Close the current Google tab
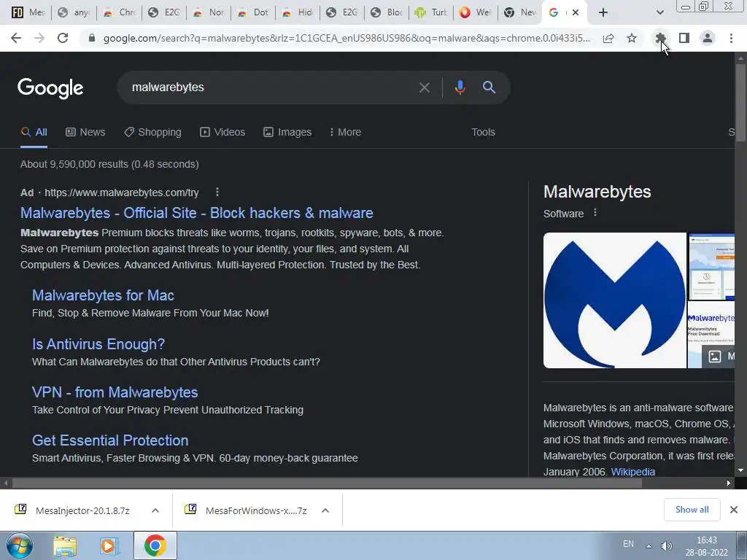The width and height of the screenshot is (747, 560). pos(576,12)
